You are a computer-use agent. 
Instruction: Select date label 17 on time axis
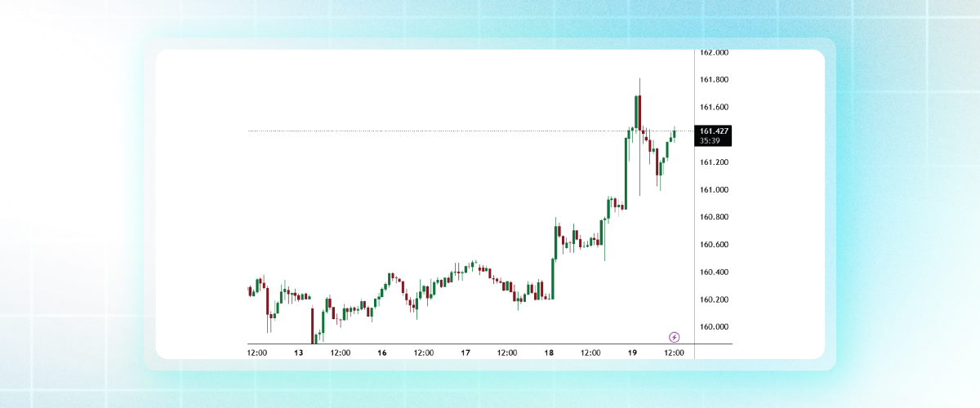coord(465,353)
